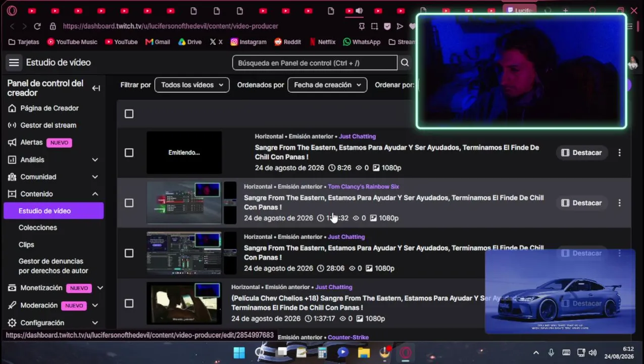This screenshot has width=644, height=364.
Task: Open the Fecha de creación sort dropdown
Action: click(x=327, y=85)
